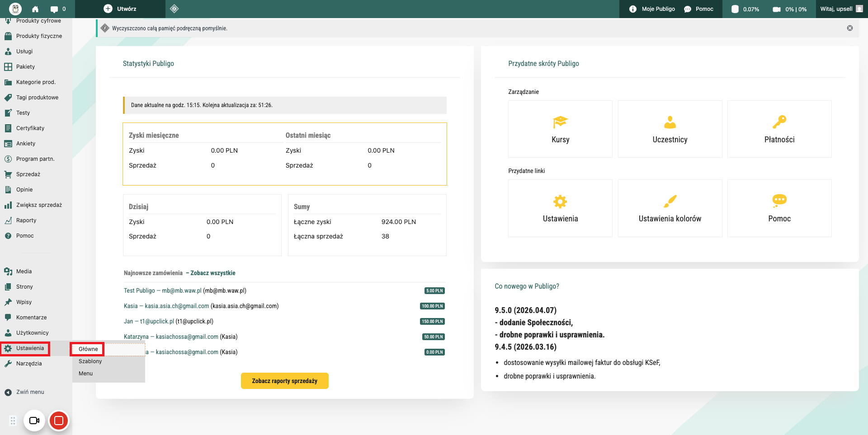The height and width of the screenshot is (435, 868).
Task: Open the Uczestnicy shortcut tile
Action: pos(670,129)
